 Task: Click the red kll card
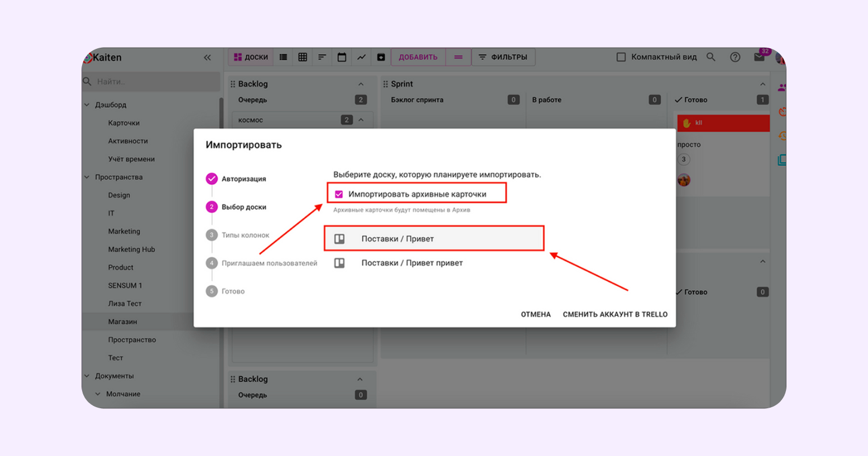click(x=723, y=122)
